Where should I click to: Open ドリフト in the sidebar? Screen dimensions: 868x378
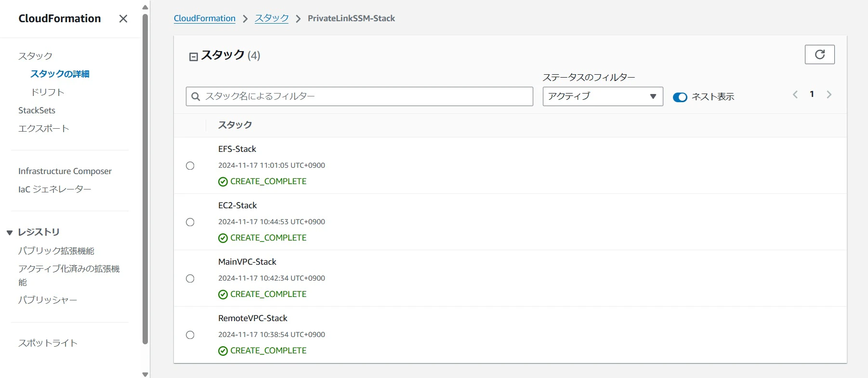[47, 92]
